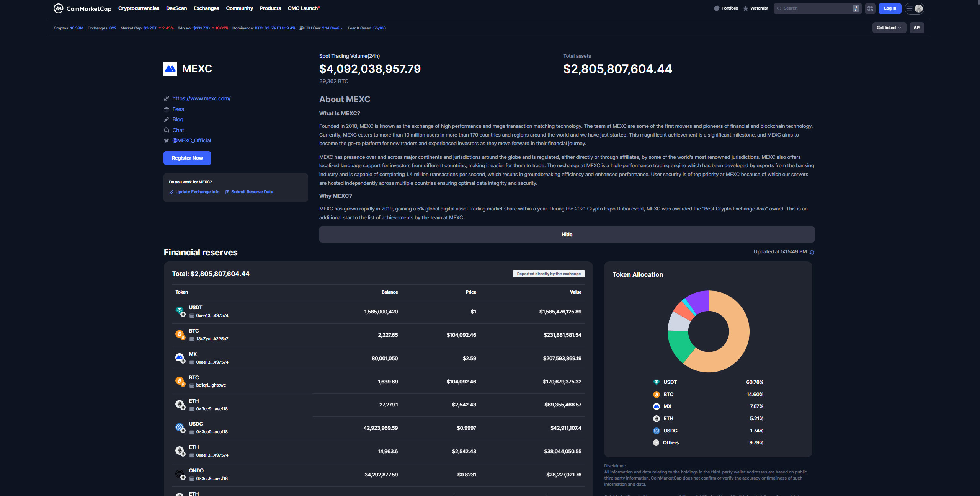980x496 pixels.
Task: Click the first BTC row coin icon
Action: (x=180, y=335)
